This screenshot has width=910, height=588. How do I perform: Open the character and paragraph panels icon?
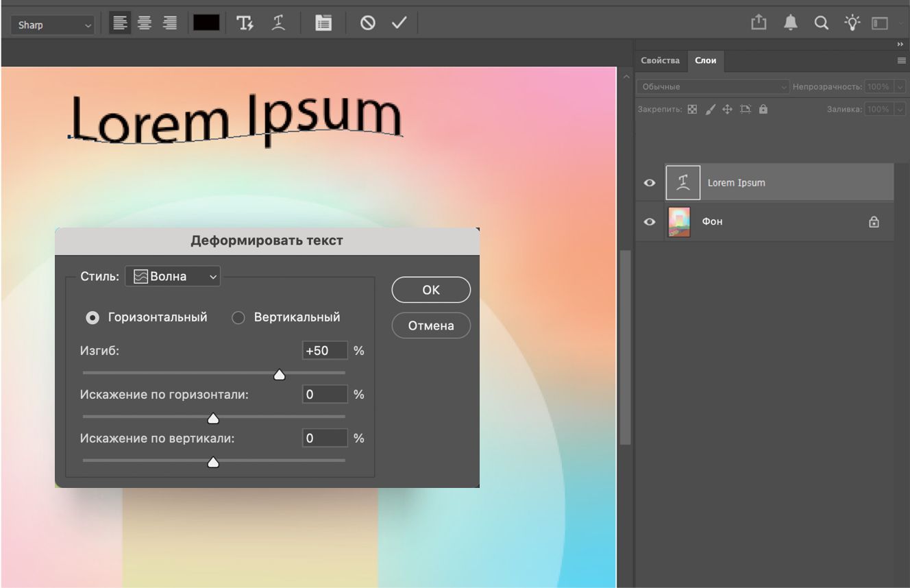point(323,23)
